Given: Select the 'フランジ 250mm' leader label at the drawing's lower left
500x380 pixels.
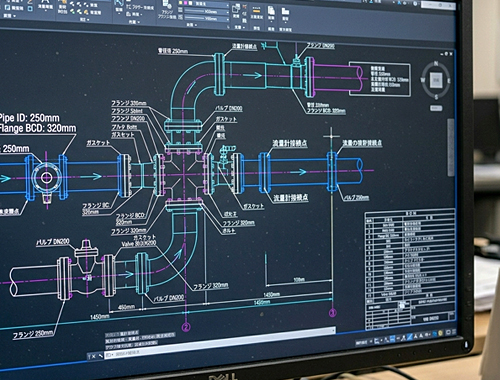Looking at the screenshot, I should click(x=32, y=334).
